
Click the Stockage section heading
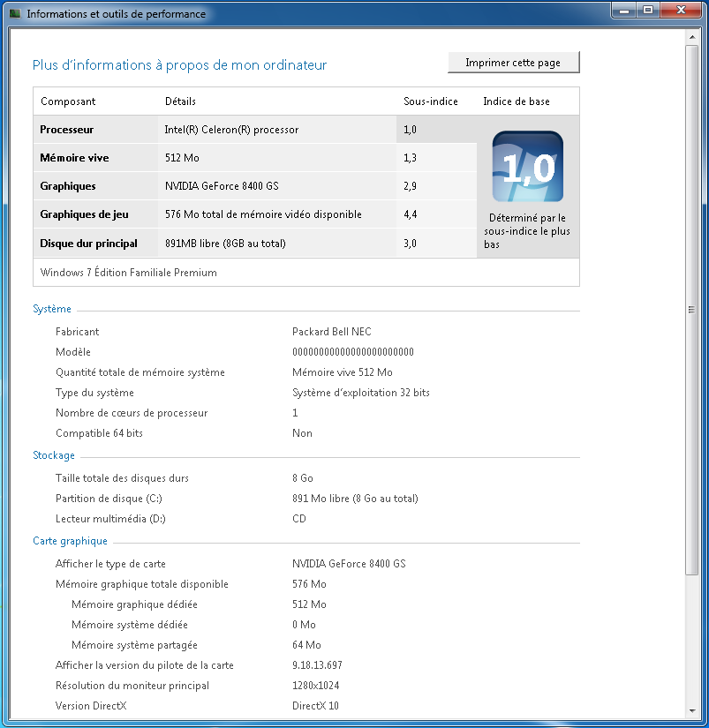[x=54, y=455]
